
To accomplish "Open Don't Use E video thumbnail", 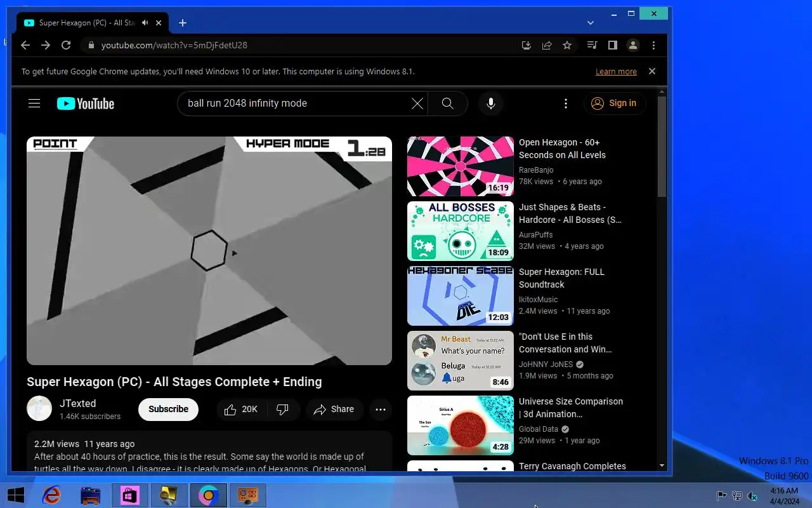I will (461, 361).
